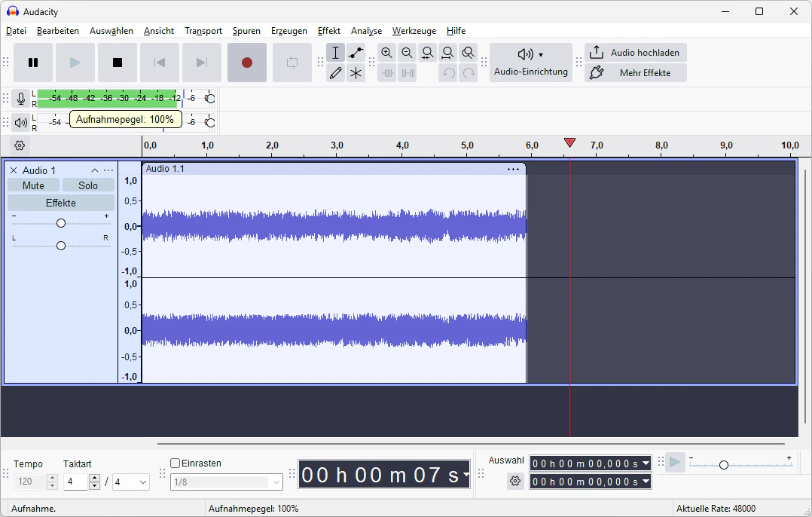Open the Auswählen menu
The width and height of the screenshot is (812, 517).
tap(111, 31)
